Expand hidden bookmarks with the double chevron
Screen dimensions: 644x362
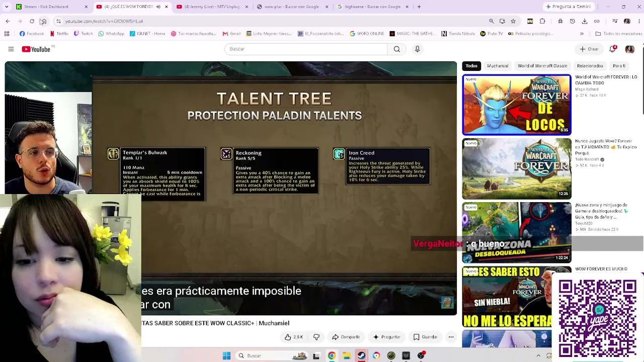(x=582, y=34)
